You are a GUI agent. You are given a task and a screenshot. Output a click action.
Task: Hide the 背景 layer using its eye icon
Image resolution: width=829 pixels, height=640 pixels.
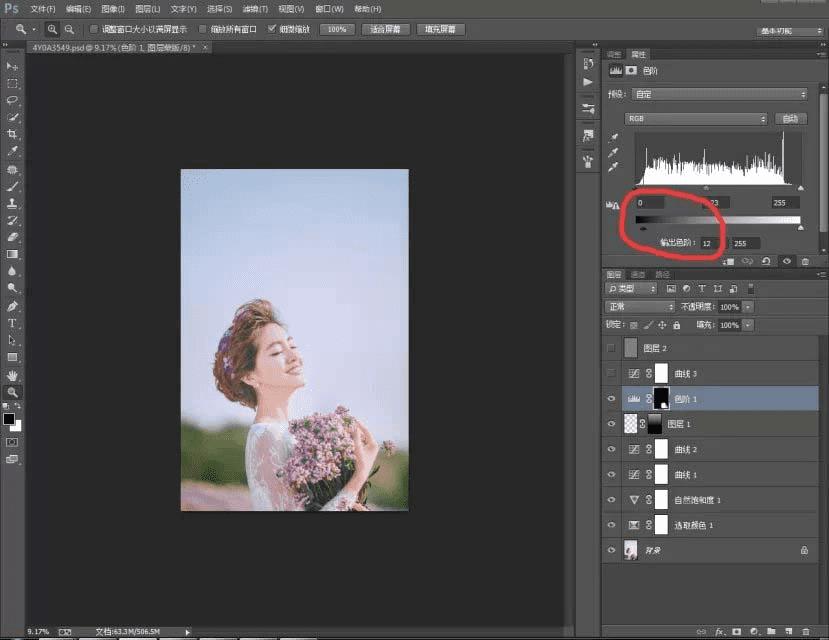coord(612,550)
